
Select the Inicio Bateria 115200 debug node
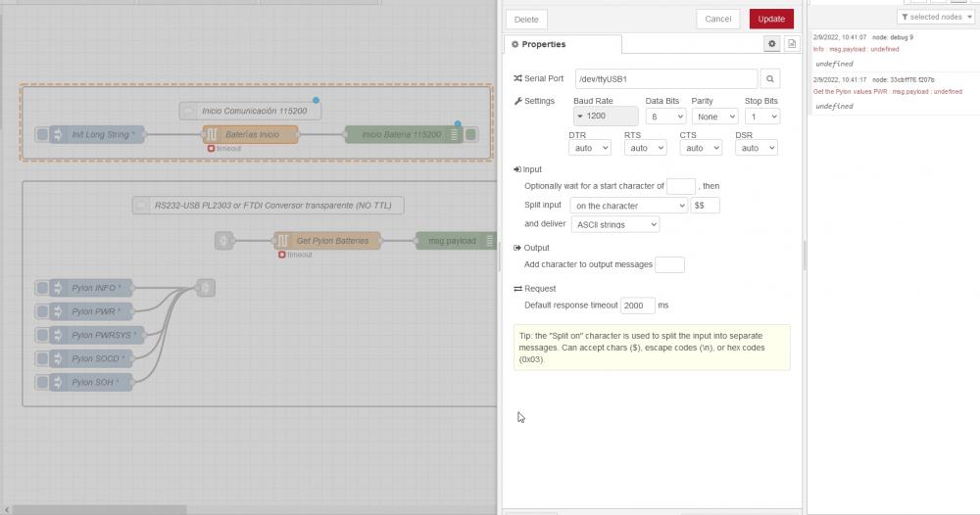click(x=404, y=134)
